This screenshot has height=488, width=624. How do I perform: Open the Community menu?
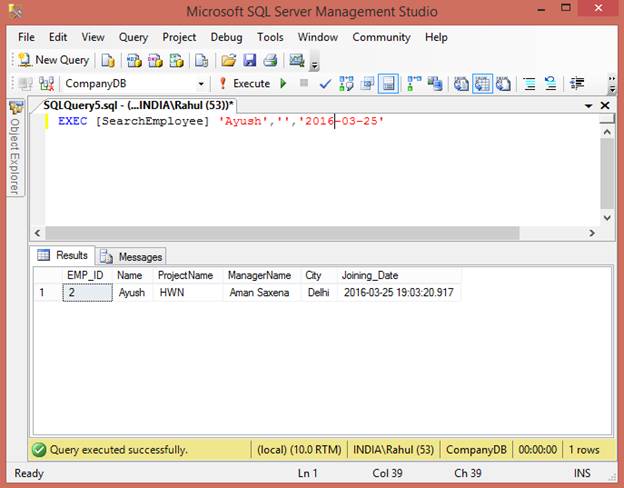tap(381, 37)
